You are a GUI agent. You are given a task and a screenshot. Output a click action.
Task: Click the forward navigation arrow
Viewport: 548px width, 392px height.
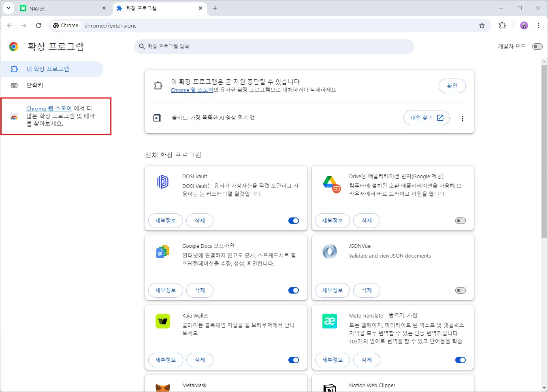pyautogui.click(x=24, y=26)
